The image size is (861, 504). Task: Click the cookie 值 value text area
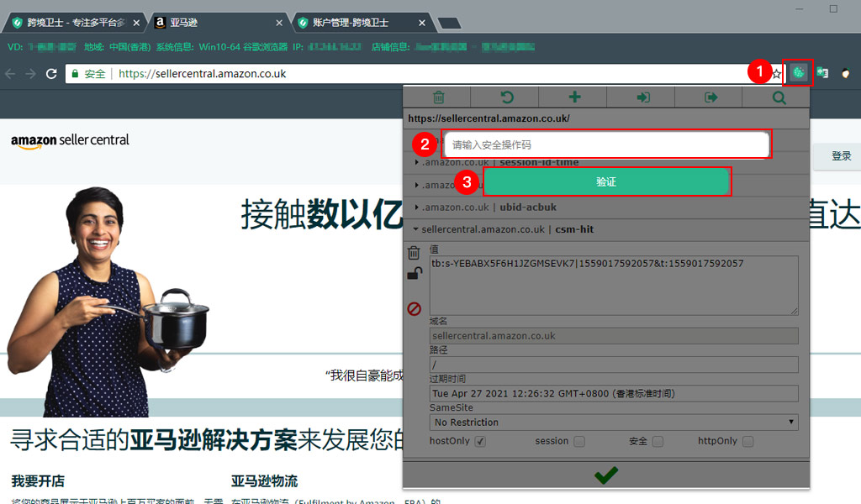coord(613,285)
